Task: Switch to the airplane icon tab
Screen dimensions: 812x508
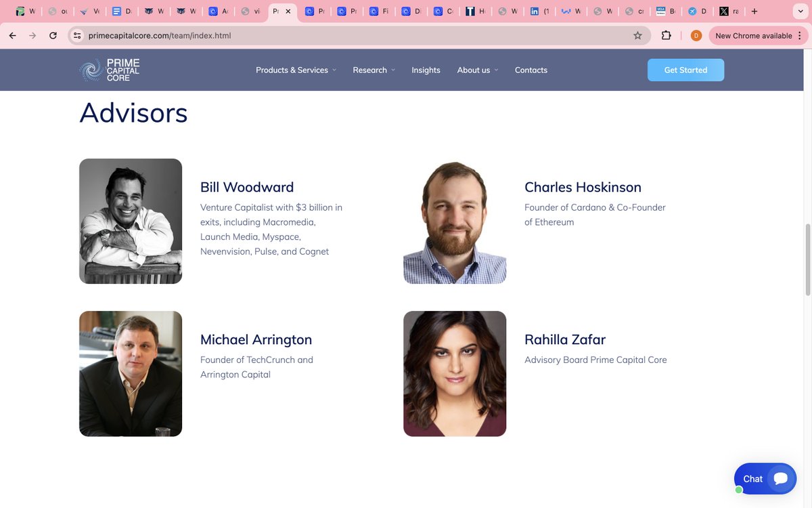Action: point(698,12)
